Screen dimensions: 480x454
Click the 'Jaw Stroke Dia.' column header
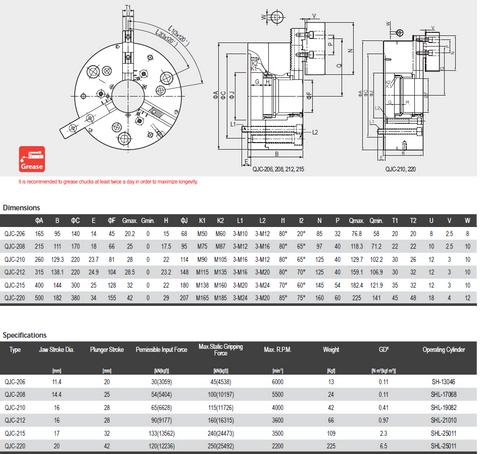(56, 350)
